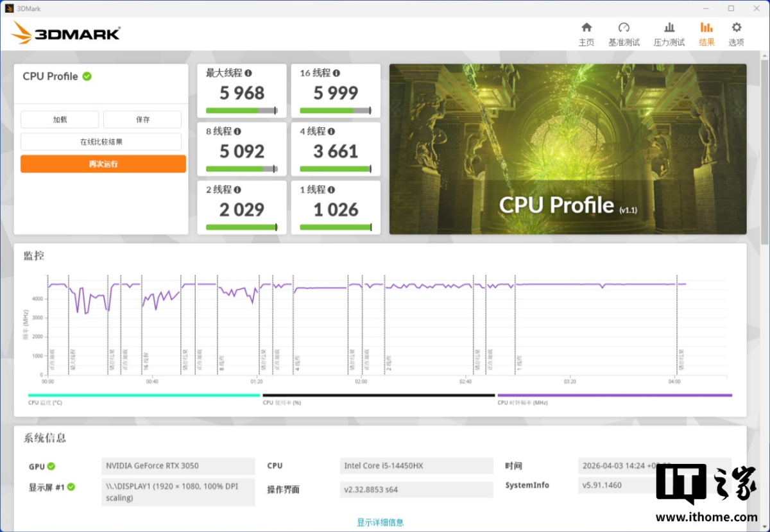This screenshot has width=770, height=532.
Task: Click info icon beside 16 线程
Action: click(337, 73)
